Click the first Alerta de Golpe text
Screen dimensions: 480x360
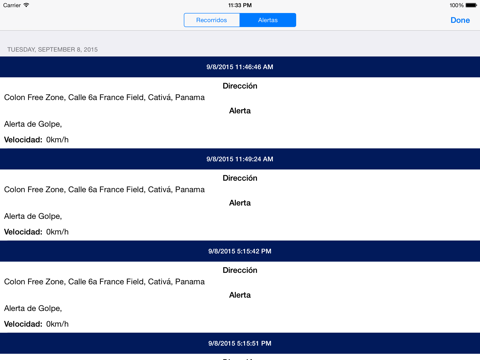(x=33, y=124)
